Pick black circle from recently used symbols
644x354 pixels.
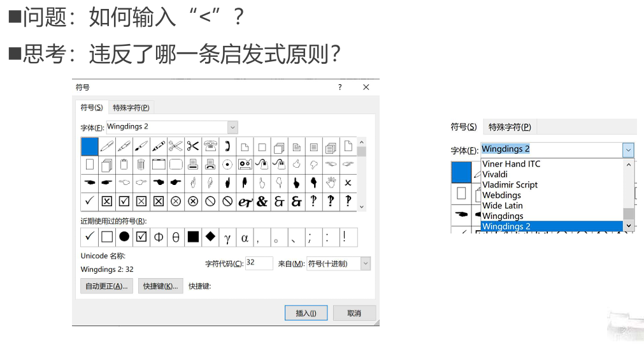pyautogui.click(x=124, y=237)
